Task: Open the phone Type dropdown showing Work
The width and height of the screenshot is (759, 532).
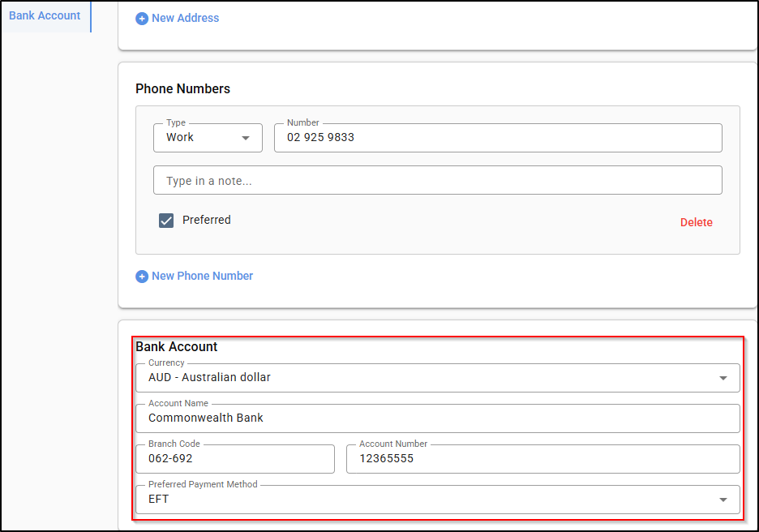Action: click(x=208, y=138)
